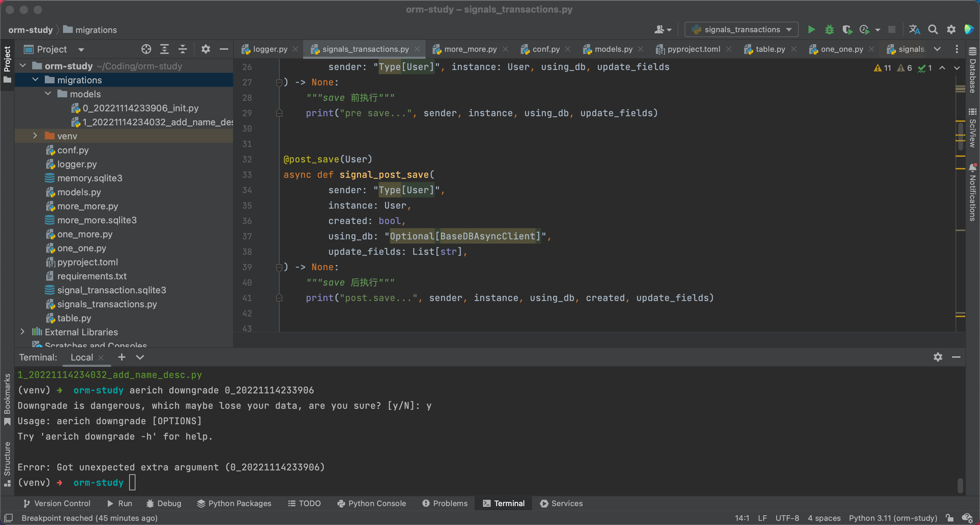Screen dimensions: 980x525
Task: Open Database tool window
Action: point(973,71)
